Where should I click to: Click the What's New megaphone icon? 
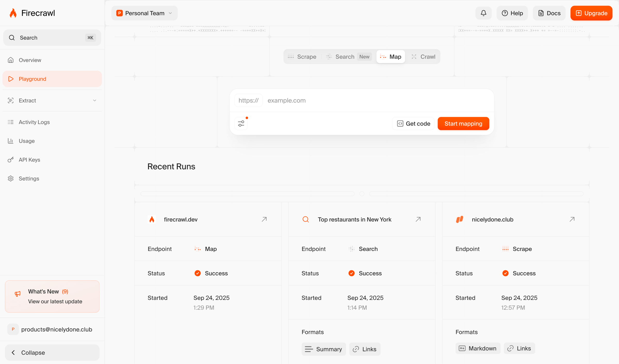coord(18,294)
